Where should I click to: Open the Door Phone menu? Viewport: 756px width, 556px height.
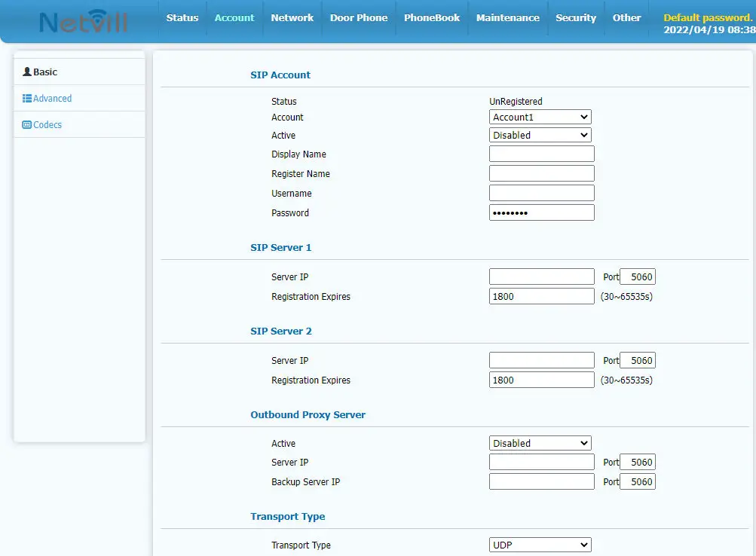click(x=359, y=18)
